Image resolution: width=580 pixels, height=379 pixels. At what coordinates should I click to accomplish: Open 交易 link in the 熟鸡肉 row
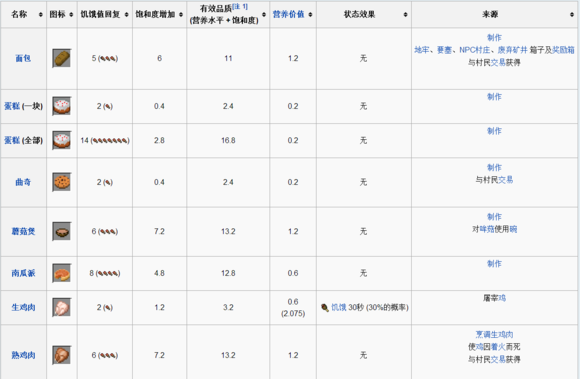point(498,359)
